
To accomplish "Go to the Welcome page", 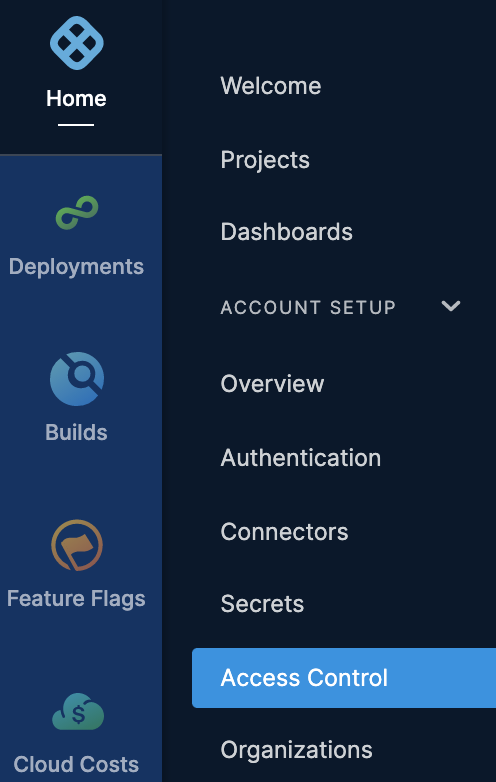I will point(271,86).
